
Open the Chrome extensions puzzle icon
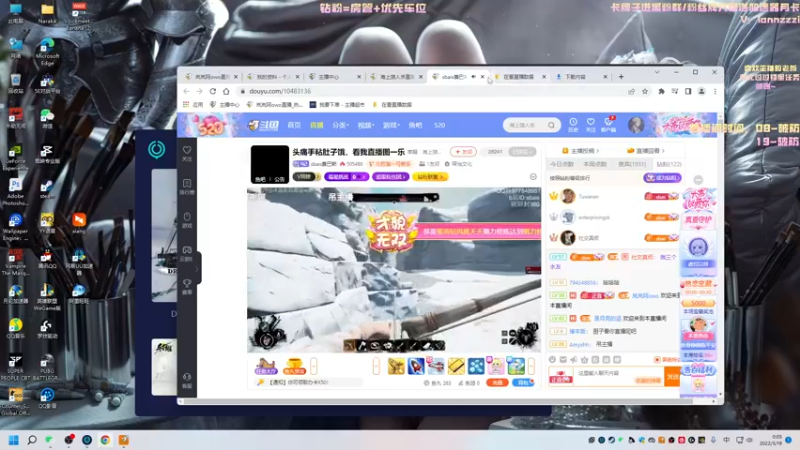tap(661, 91)
